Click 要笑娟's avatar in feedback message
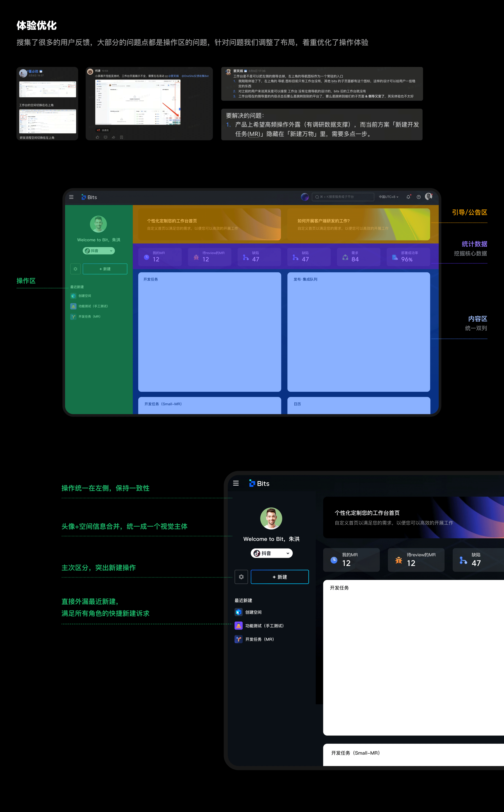Viewport: 504px width, 812px height. (228, 72)
